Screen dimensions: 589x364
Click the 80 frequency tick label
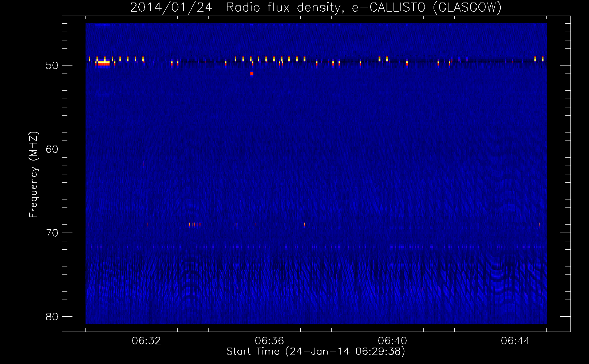(52, 316)
